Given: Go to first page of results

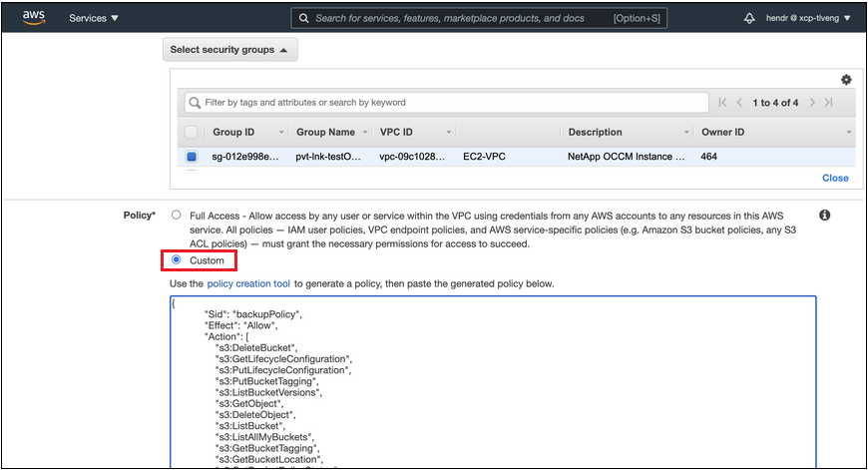Looking at the screenshot, I should click(x=722, y=103).
